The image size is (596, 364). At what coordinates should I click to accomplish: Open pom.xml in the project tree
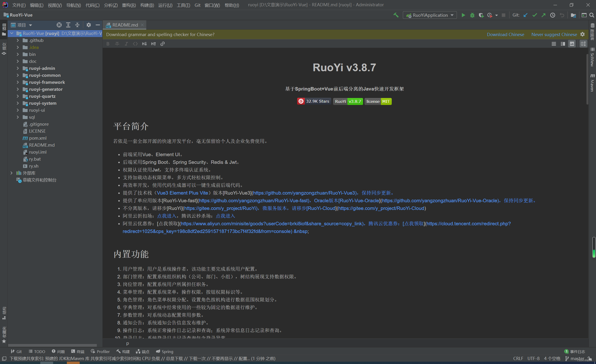[38, 138]
